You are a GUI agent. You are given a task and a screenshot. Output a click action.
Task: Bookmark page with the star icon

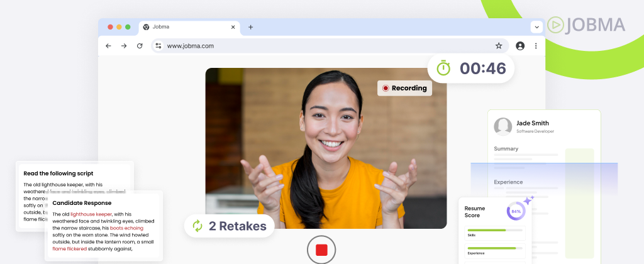[x=499, y=46]
